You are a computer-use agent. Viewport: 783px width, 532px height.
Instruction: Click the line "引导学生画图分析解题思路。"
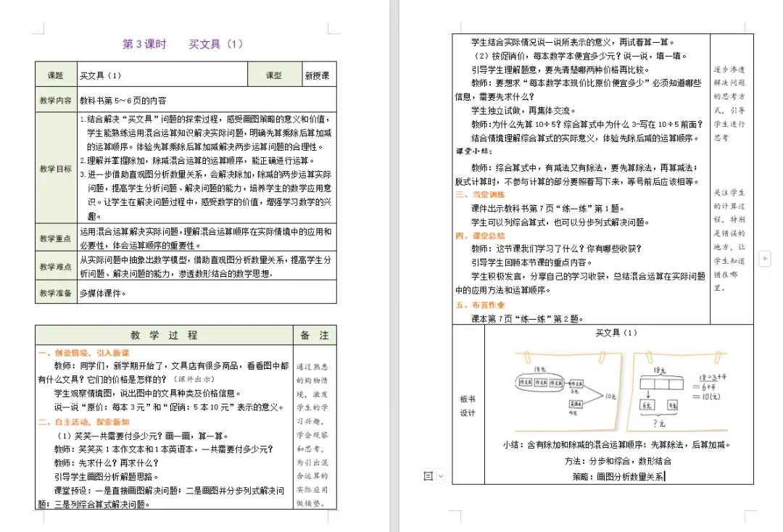107,477
